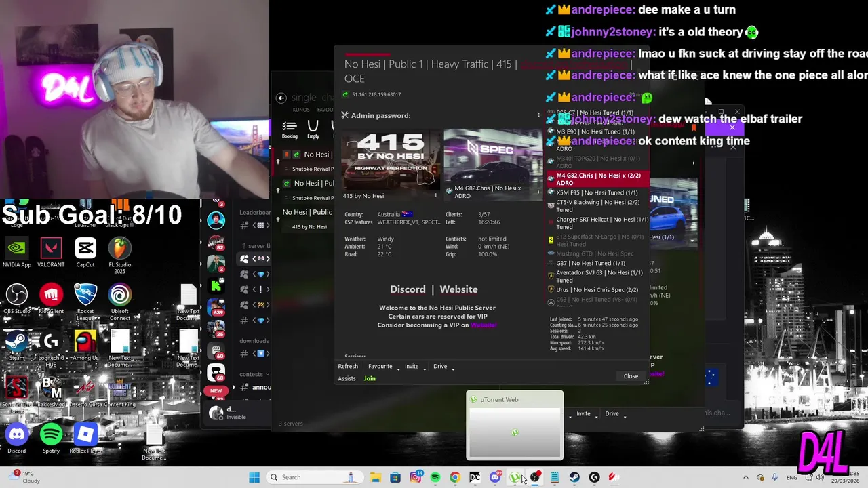
Task: Click Refresh in the server dialog
Action: 348,367
